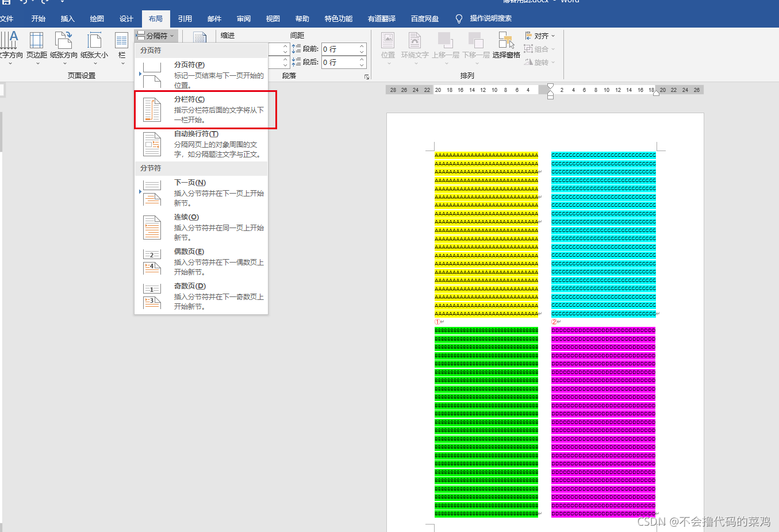Switch to the 邮件 tab
The height and width of the screenshot is (532, 779).
214,19
